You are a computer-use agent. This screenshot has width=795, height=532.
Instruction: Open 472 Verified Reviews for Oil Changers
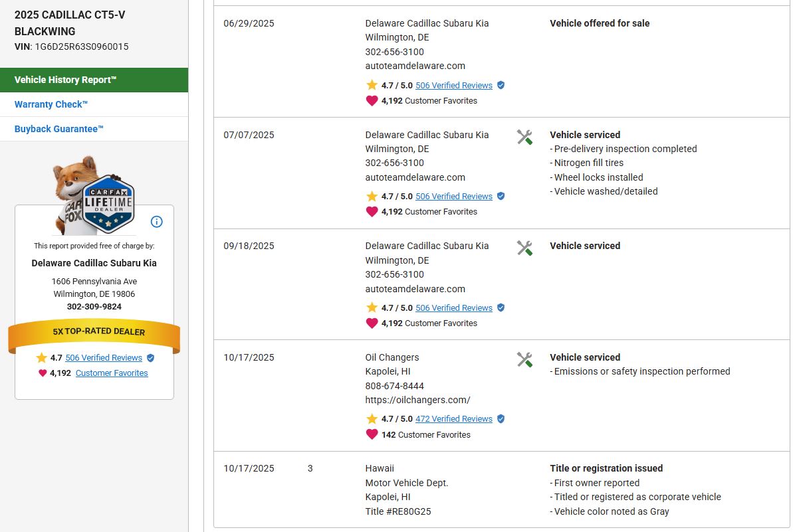click(x=453, y=419)
